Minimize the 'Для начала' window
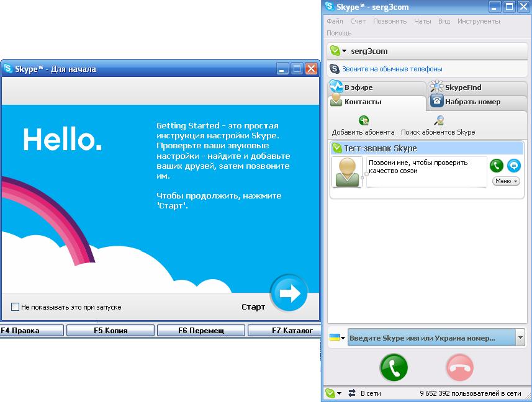This screenshot has height=402, width=532. 282,69
